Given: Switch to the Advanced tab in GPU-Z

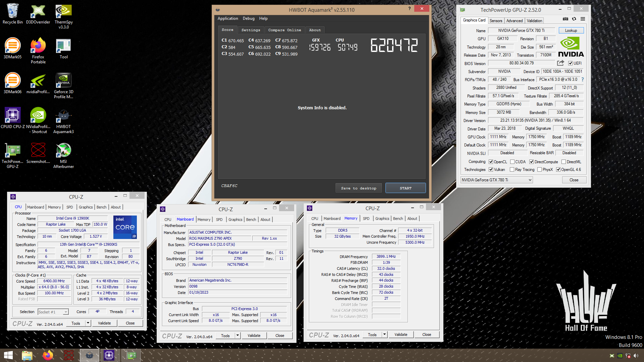Looking at the screenshot, I should (515, 21).
